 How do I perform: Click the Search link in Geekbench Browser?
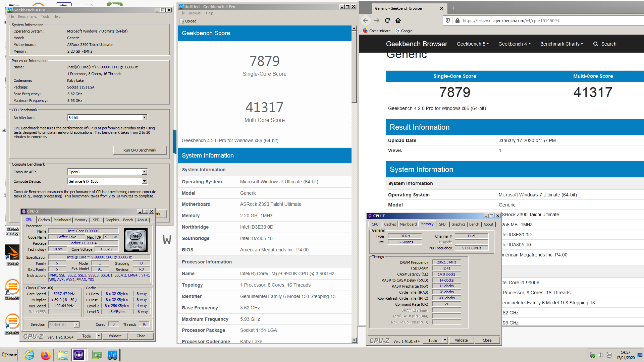tap(605, 44)
